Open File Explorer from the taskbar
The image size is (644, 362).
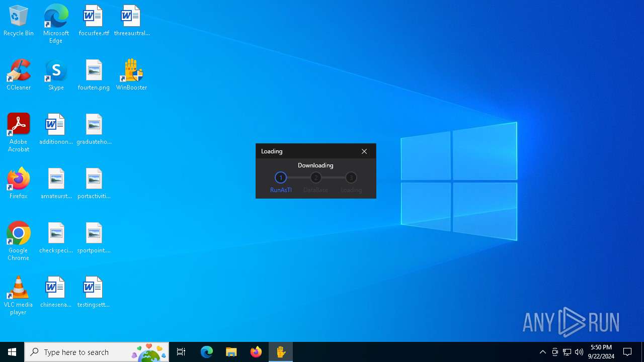[231, 352]
